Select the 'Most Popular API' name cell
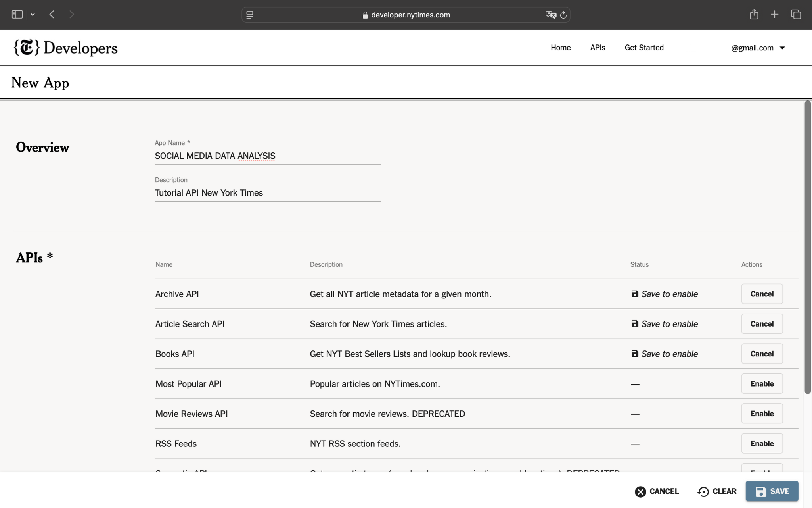 click(188, 384)
